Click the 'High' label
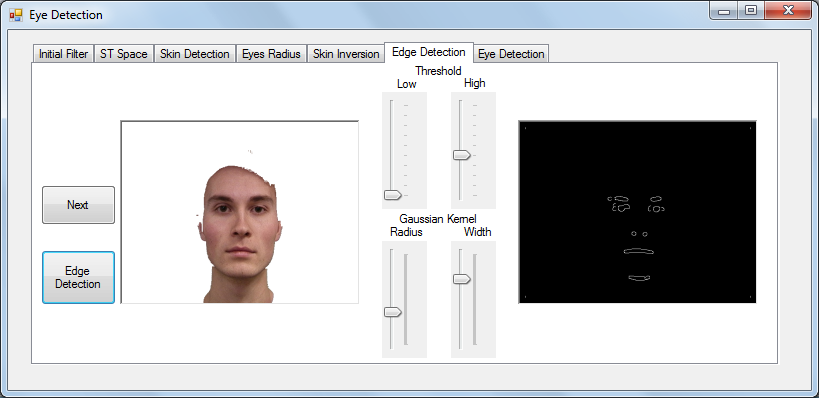This screenshot has width=819, height=398. pos(474,83)
